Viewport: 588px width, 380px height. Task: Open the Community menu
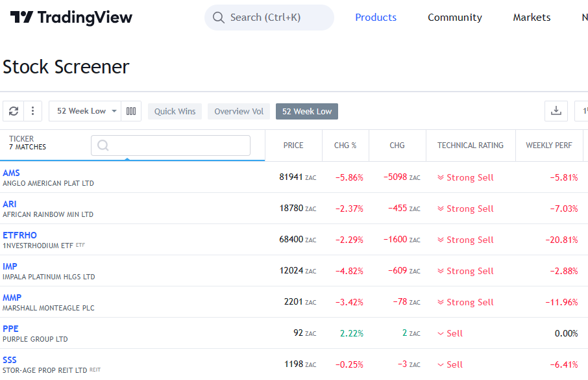(455, 18)
